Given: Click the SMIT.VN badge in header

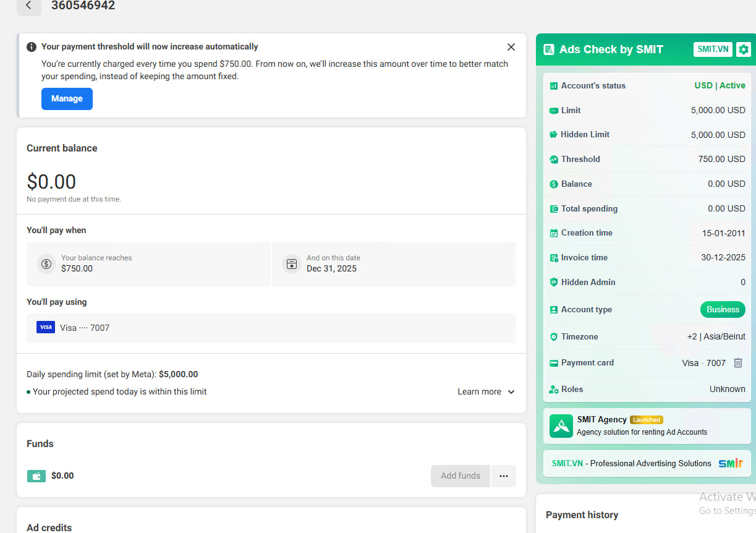Looking at the screenshot, I should pos(713,49).
